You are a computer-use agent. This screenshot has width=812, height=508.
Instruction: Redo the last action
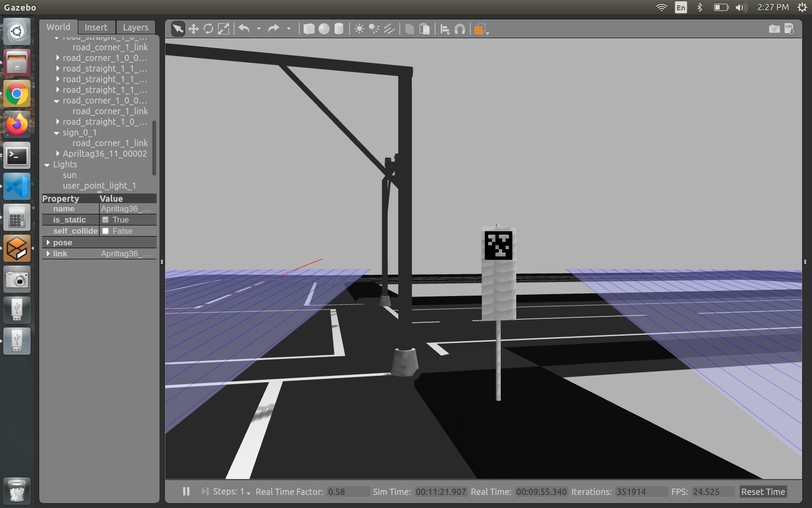point(274,29)
